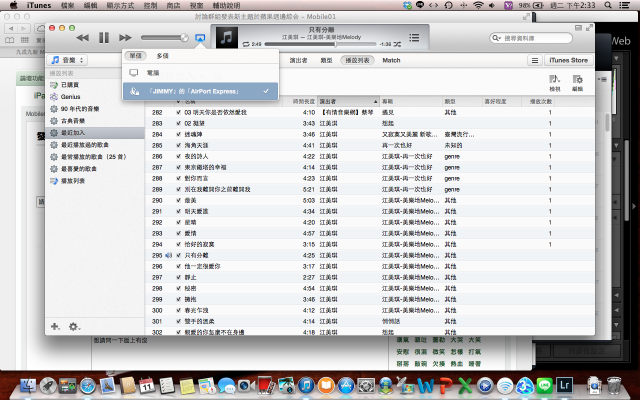Click the 檢視 view options icon
Viewport: 640px width, 400px height.
(x=555, y=82)
